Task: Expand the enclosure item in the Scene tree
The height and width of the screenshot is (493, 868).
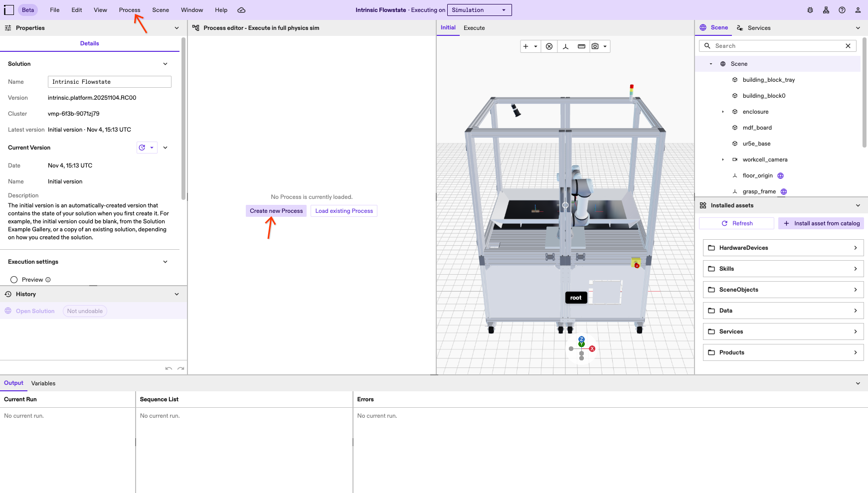Action: pyautogui.click(x=723, y=112)
